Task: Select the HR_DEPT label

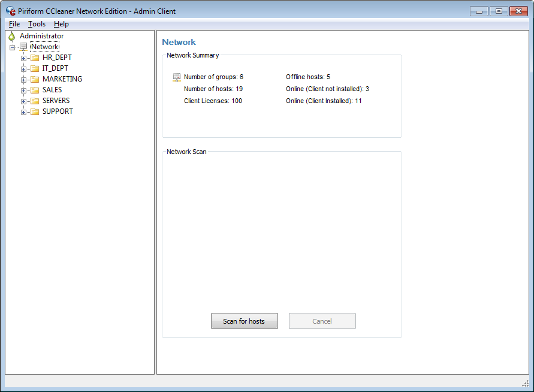Action: [x=57, y=58]
